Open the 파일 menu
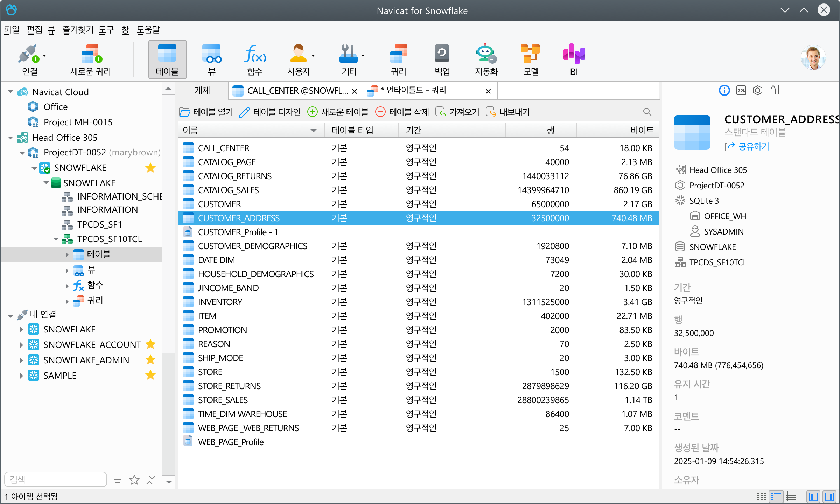This screenshot has width=840, height=504. [x=12, y=30]
